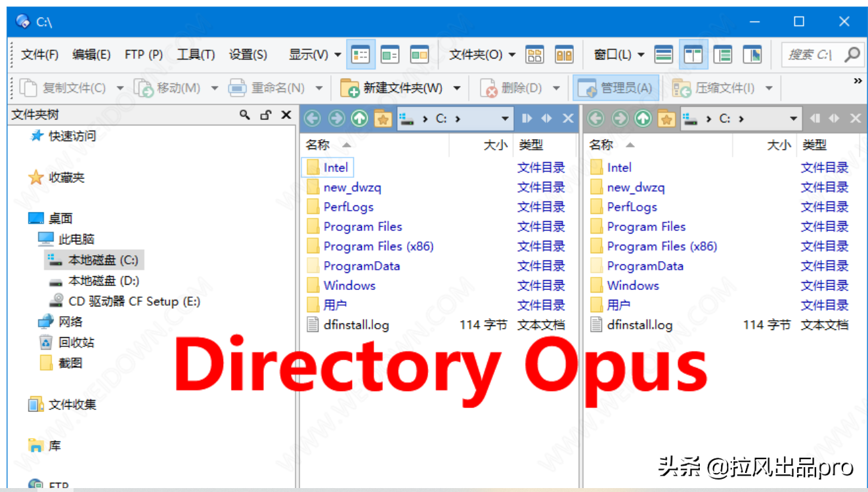The width and height of the screenshot is (868, 492).
Task: Open the arrow next to 压缩文件(I)
Action: coord(768,87)
